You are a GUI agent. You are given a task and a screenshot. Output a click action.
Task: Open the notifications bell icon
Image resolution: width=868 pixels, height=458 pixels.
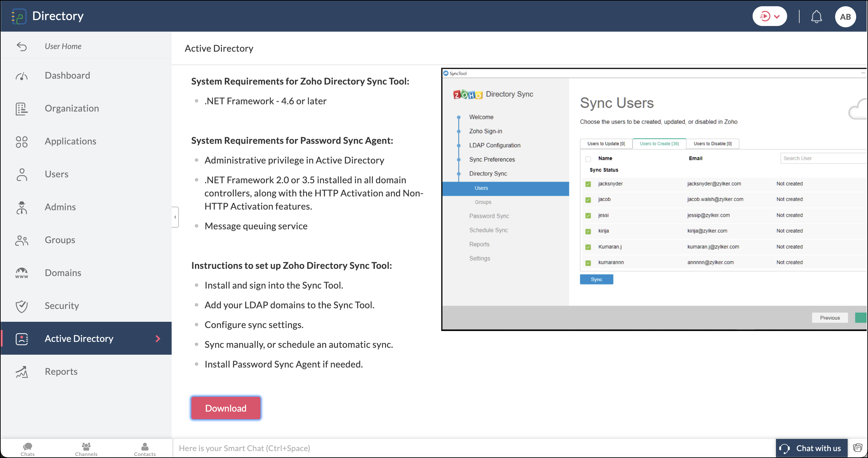coord(816,16)
